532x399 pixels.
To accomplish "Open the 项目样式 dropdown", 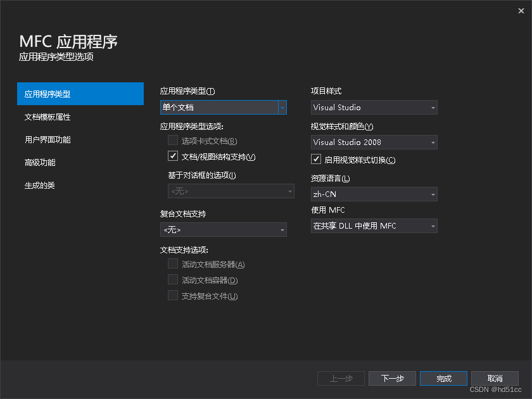I will coord(374,107).
